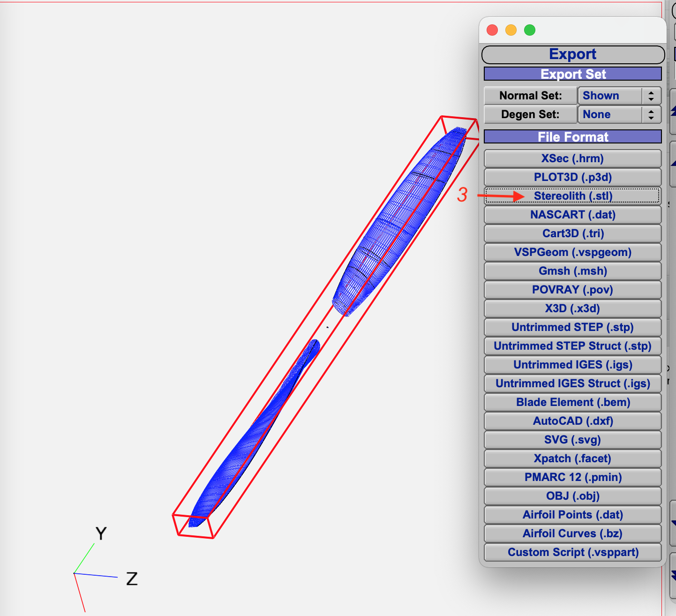Choose PLOT3D (.p3d) file format
The image size is (676, 616).
pos(572,177)
